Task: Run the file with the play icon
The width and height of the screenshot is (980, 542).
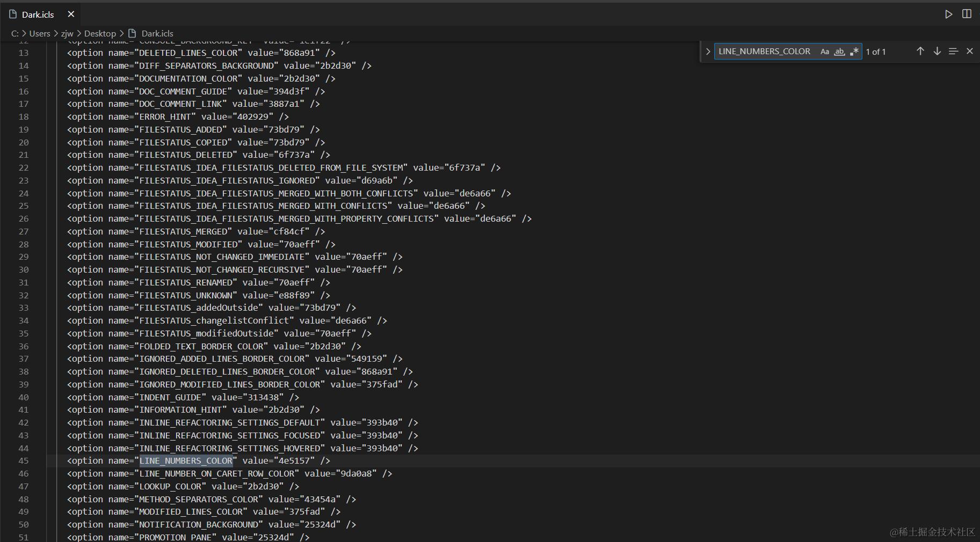Action: [949, 14]
